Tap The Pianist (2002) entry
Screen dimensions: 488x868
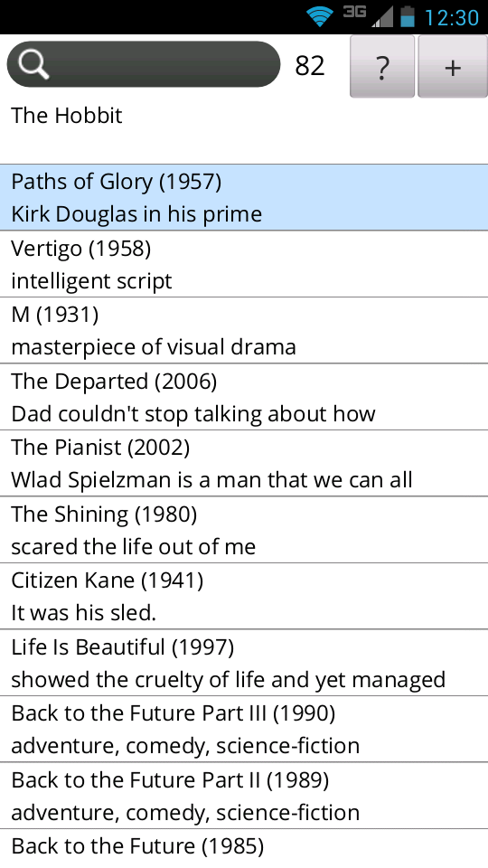pos(244,463)
